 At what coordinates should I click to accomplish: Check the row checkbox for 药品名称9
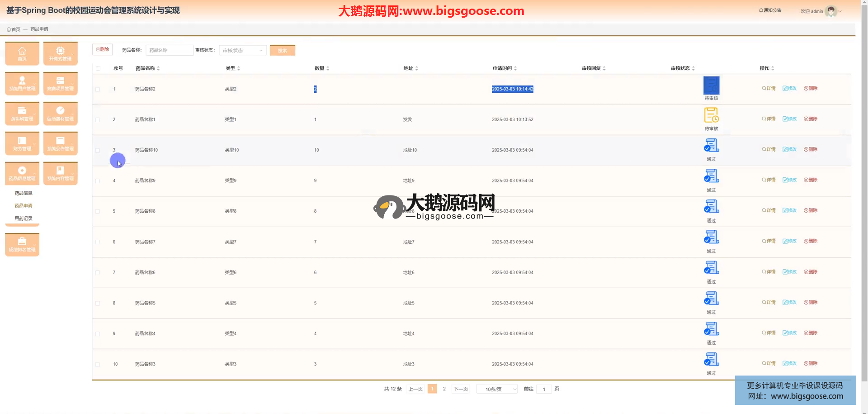click(x=98, y=181)
